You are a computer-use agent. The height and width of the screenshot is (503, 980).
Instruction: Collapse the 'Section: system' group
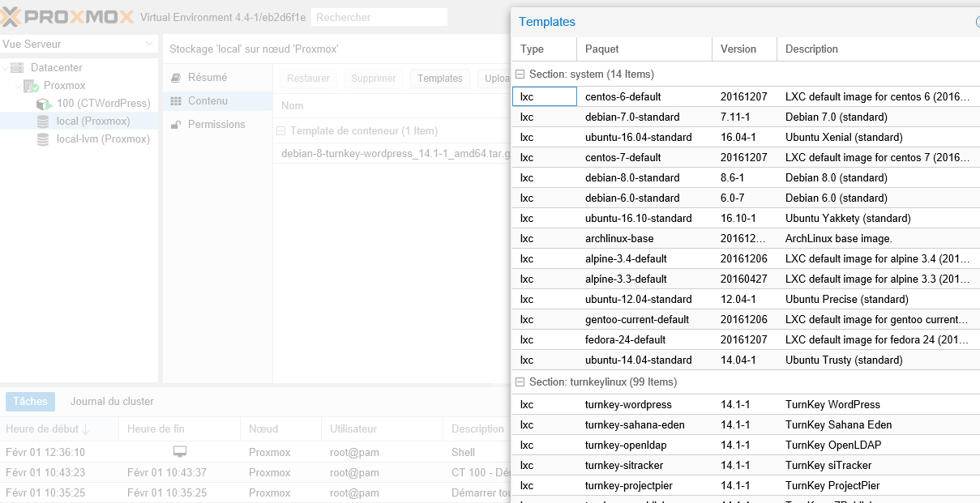520,75
